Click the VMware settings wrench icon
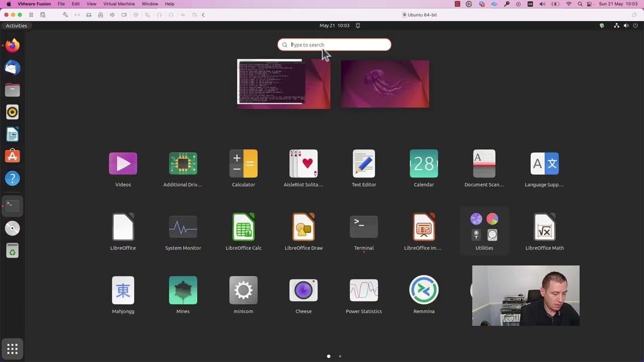Screen dimensions: 644x362 tap(65, 15)
